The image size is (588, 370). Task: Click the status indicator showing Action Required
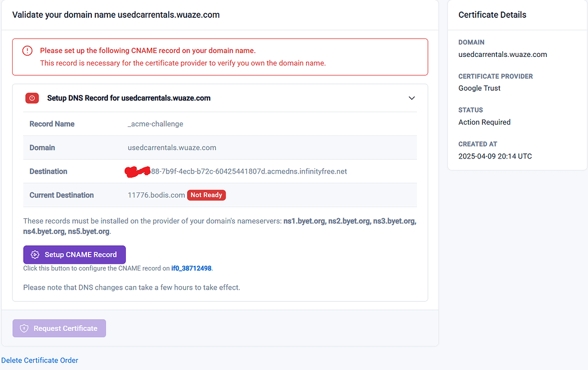point(484,122)
